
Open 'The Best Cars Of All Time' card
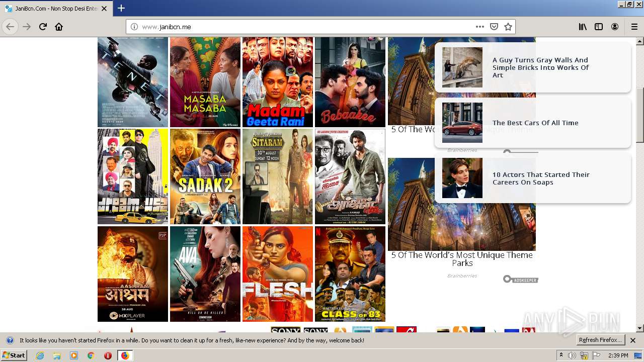[x=533, y=123]
